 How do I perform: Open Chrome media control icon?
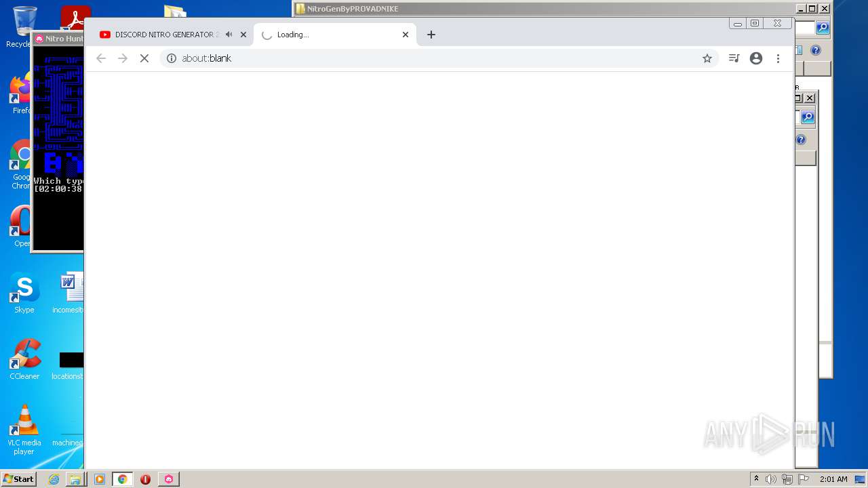point(734,58)
